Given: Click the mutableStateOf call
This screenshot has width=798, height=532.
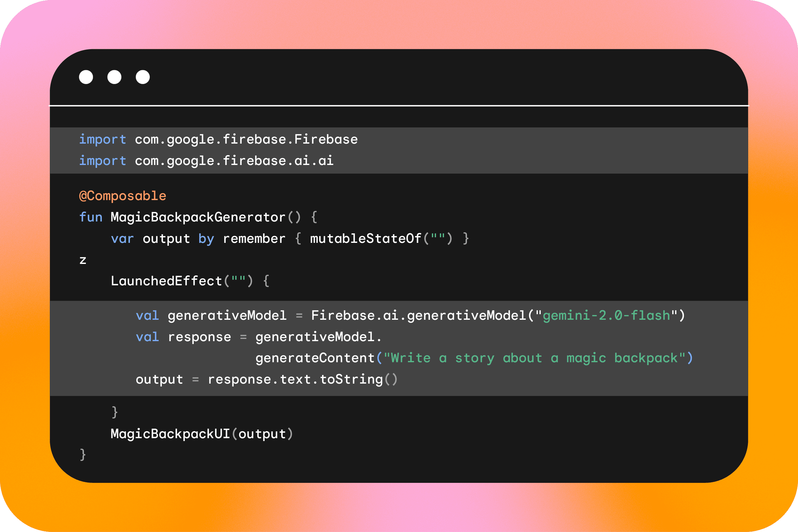Looking at the screenshot, I should (x=365, y=238).
